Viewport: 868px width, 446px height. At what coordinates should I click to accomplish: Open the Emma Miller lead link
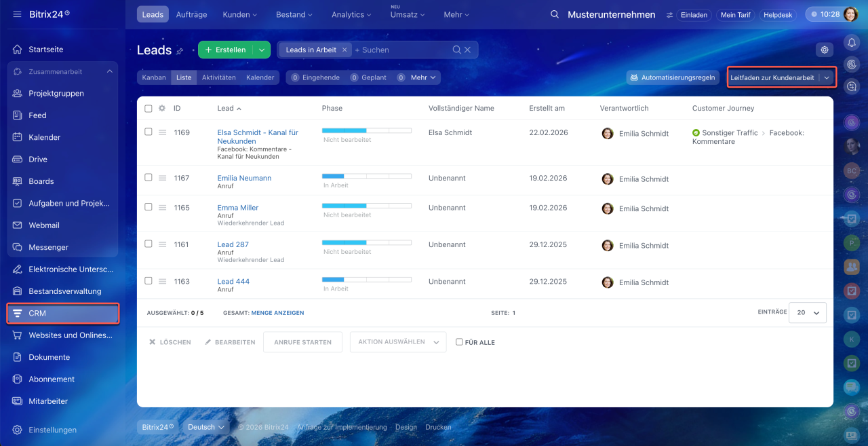click(238, 208)
